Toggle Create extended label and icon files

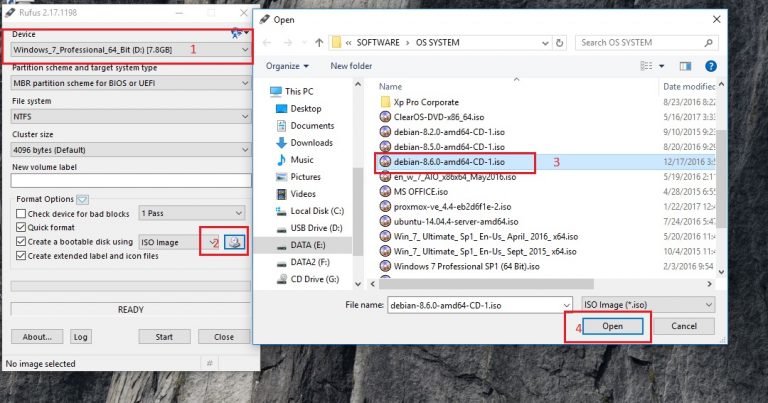coord(21,256)
